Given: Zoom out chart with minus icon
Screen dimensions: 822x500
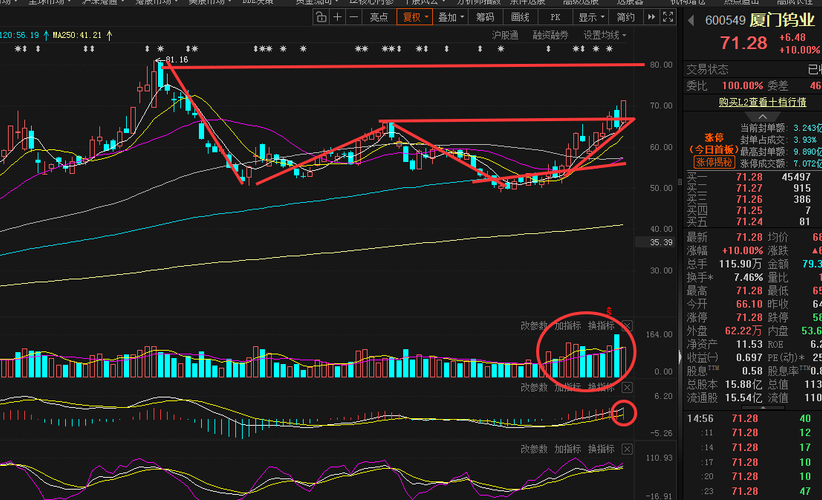Looking at the screenshot, I should 354,17.
